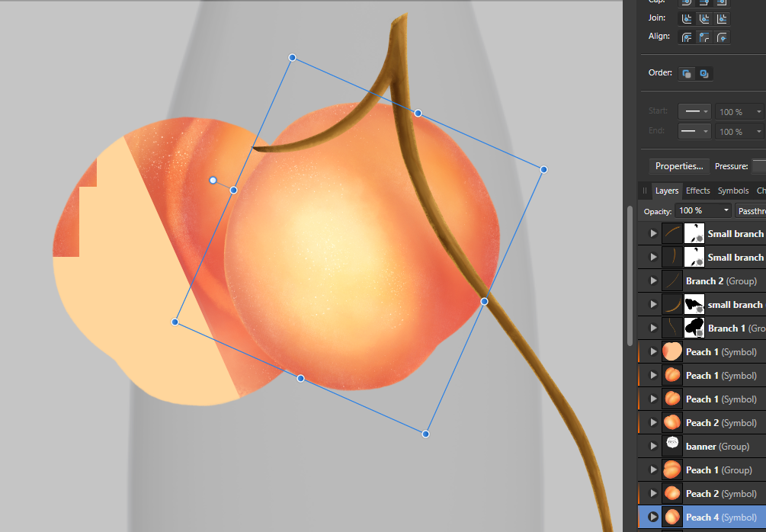The image size is (766, 532).
Task: Expand the Peach 1 (Group) layer
Action: 653,470
